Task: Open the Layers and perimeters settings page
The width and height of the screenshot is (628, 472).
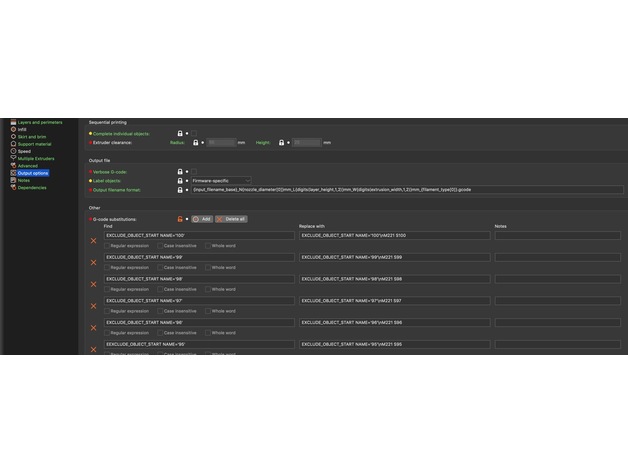Action: [40, 122]
